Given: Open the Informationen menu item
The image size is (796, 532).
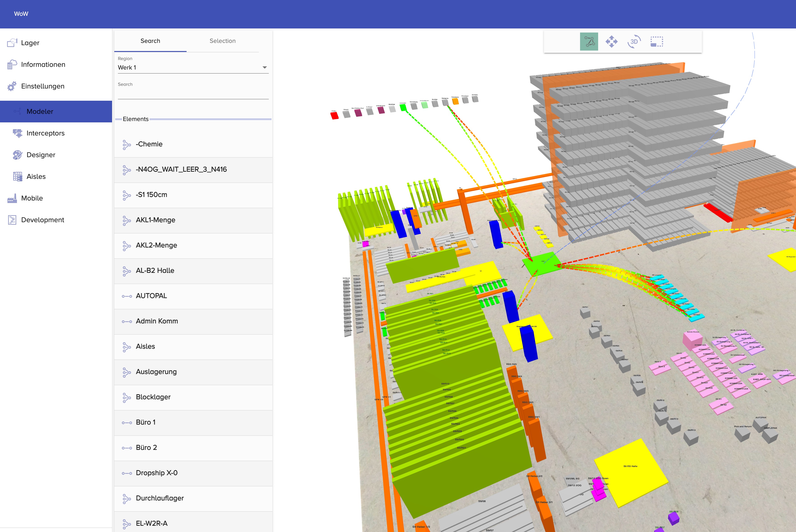Looking at the screenshot, I should 43,64.
